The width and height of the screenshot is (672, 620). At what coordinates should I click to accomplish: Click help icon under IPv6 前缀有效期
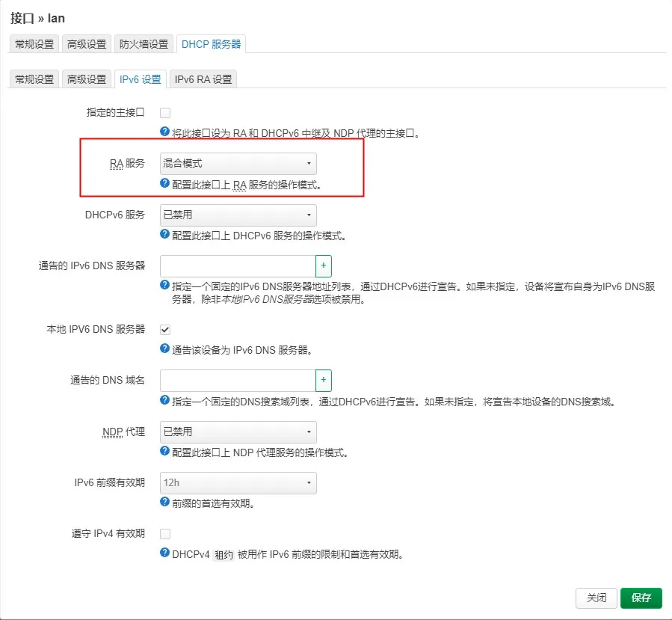165,502
